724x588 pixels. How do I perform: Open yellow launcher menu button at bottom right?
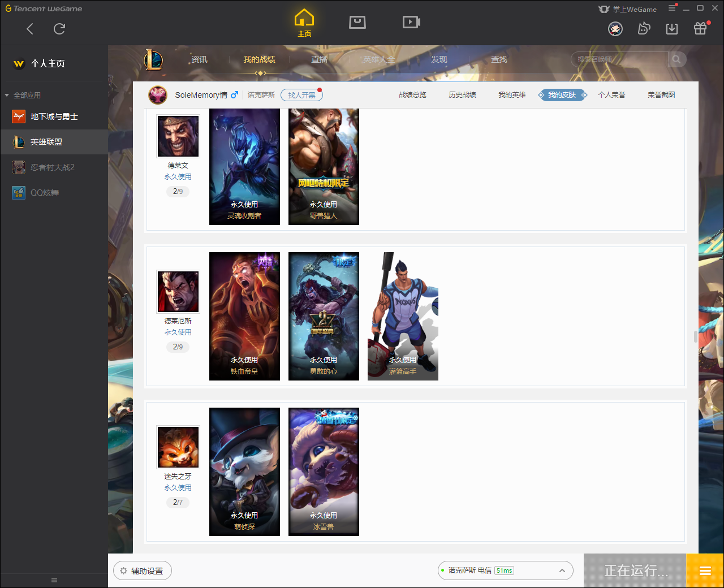click(x=705, y=570)
